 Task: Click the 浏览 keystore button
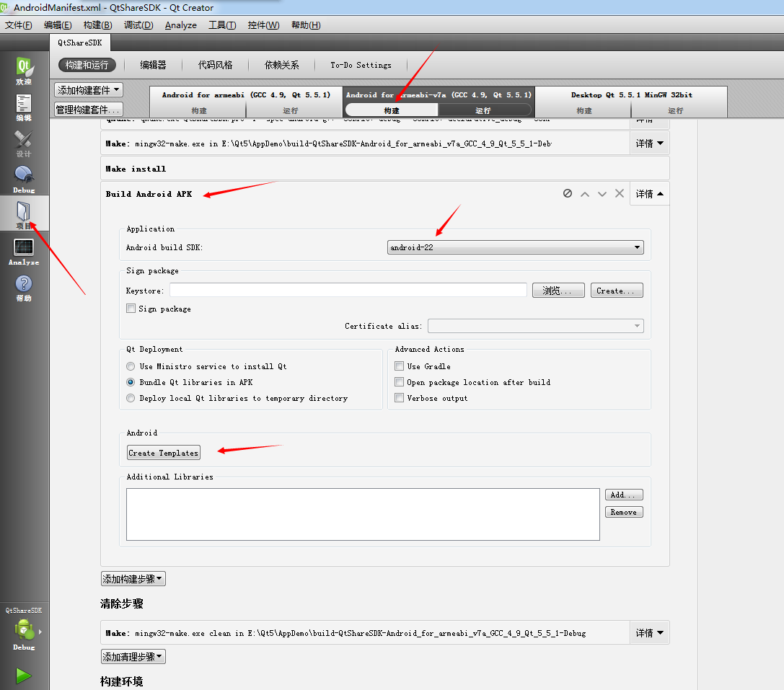click(558, 291)
